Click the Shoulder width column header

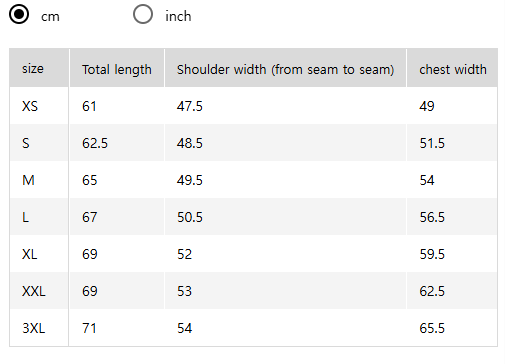286,68
